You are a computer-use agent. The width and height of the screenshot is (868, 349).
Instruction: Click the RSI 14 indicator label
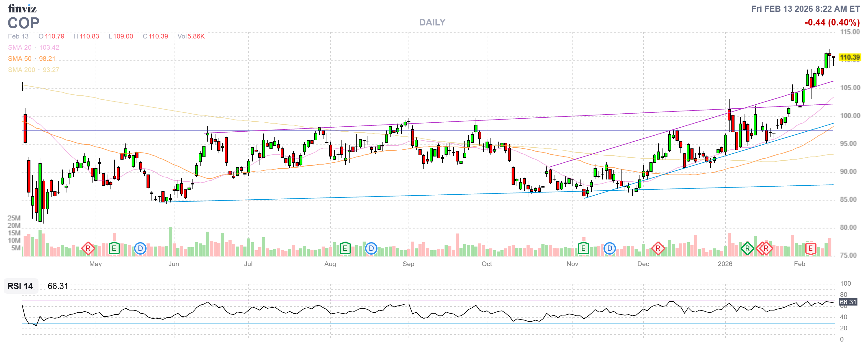click(x=20, y=286)
